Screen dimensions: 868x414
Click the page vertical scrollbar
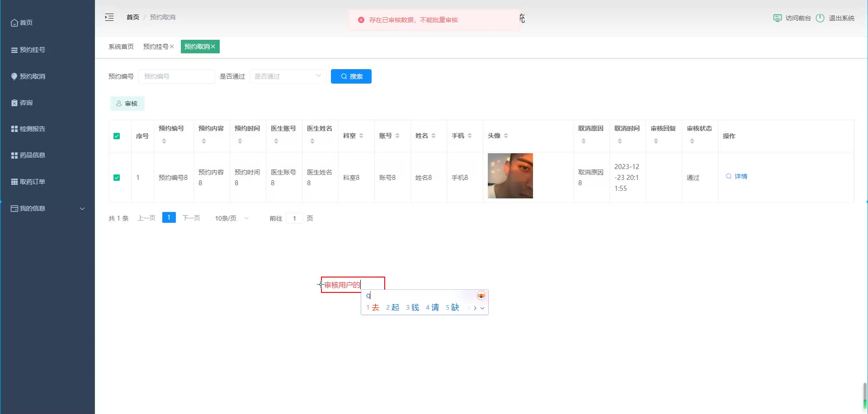tap(865, 395)
